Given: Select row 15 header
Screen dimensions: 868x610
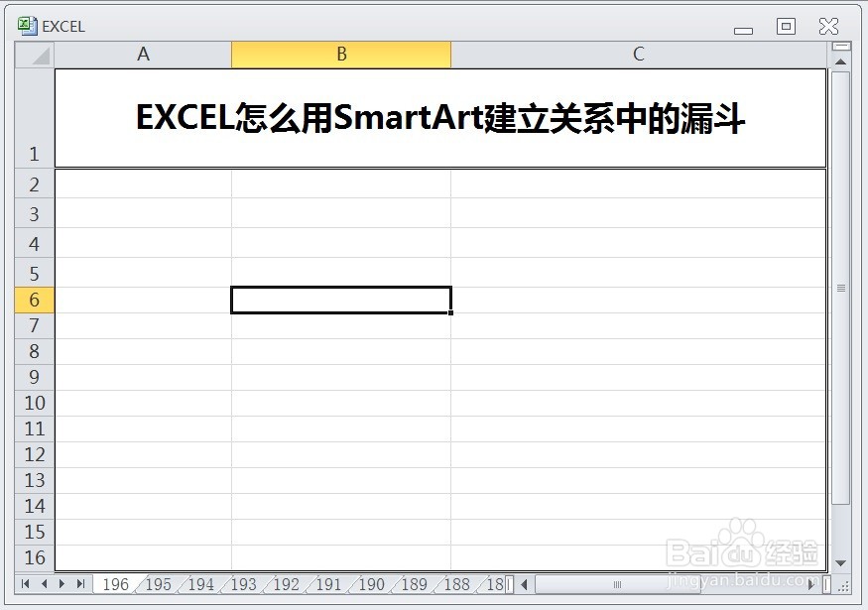Looking at the screenshot, I should (35, 532).
